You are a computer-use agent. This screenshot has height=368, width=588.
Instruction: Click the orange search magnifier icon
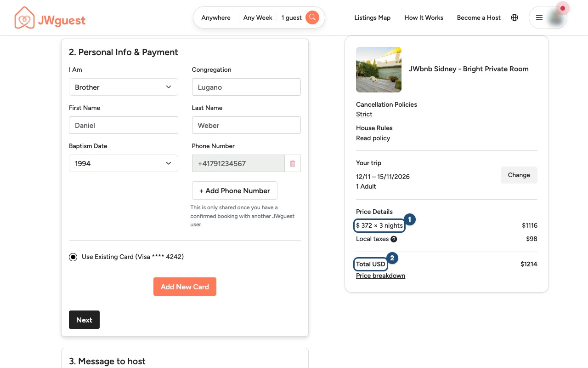coord(312,17)
